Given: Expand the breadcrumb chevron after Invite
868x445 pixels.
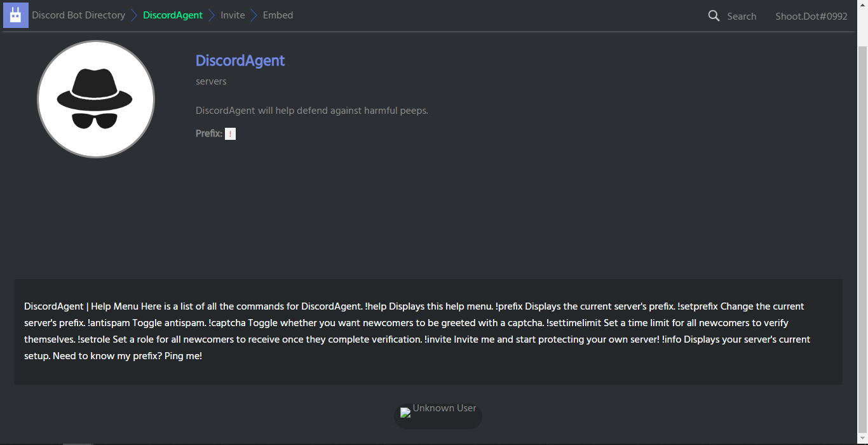Looking at the screenshot, I should tap(252, 15).
